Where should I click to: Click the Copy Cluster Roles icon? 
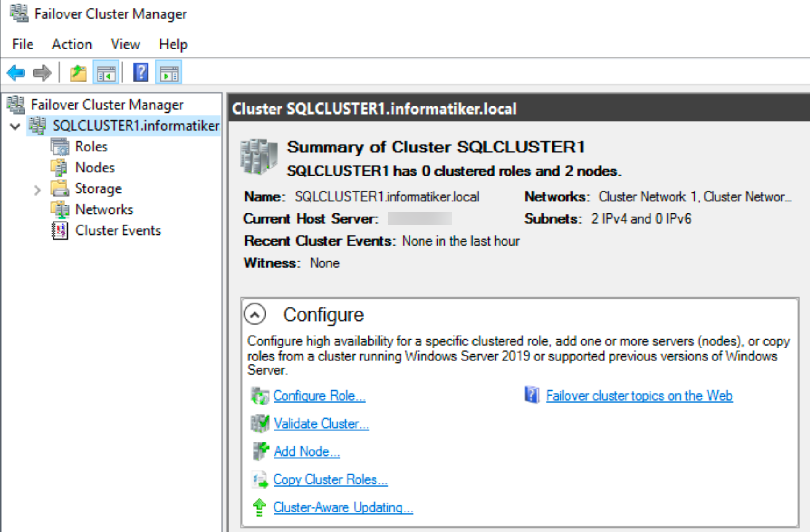coord(260,479)
